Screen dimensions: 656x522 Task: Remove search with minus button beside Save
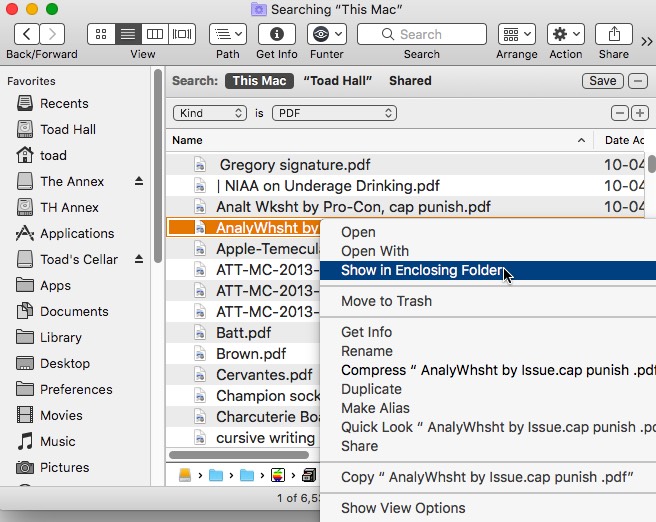click(x=638, y=81)
